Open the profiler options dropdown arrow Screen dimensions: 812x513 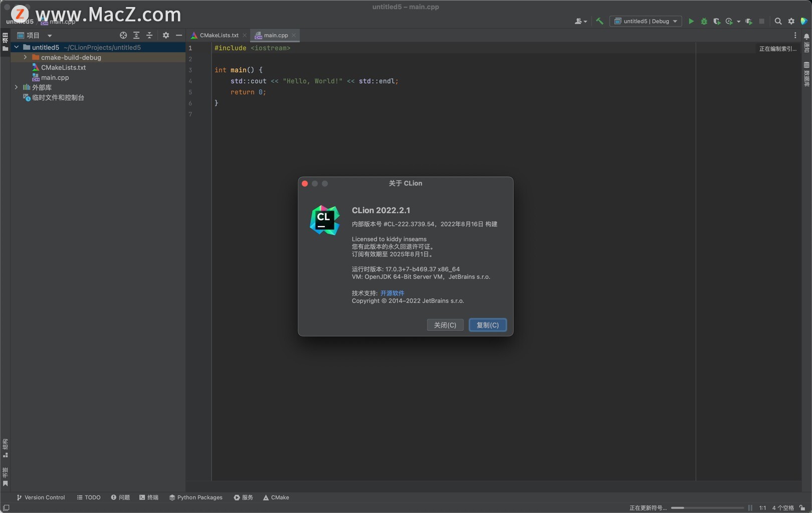click(738, 22)
